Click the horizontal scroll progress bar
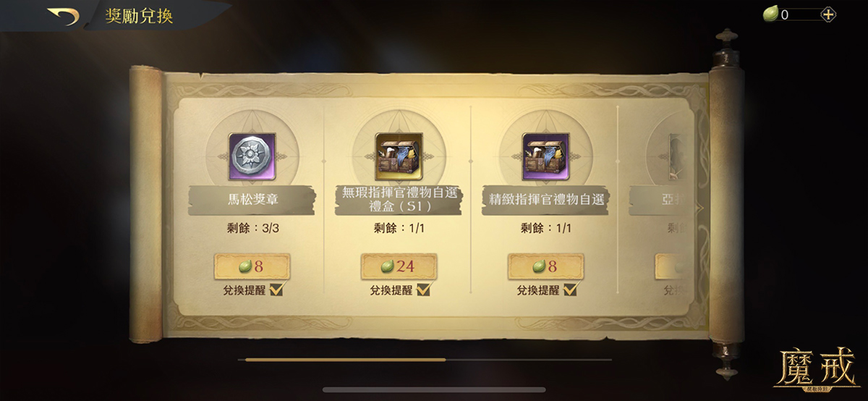Viewport: 868px width, 401px height. 425,359
